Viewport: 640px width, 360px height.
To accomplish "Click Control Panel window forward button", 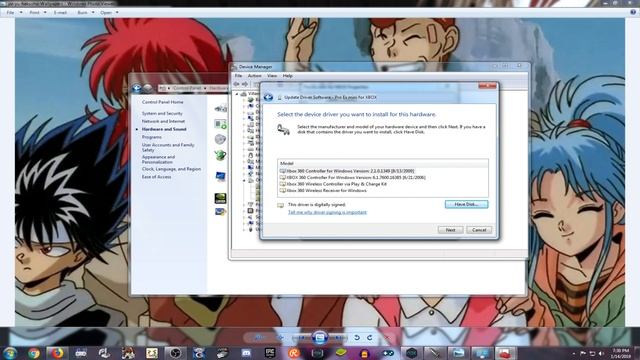I will point(147,88).
